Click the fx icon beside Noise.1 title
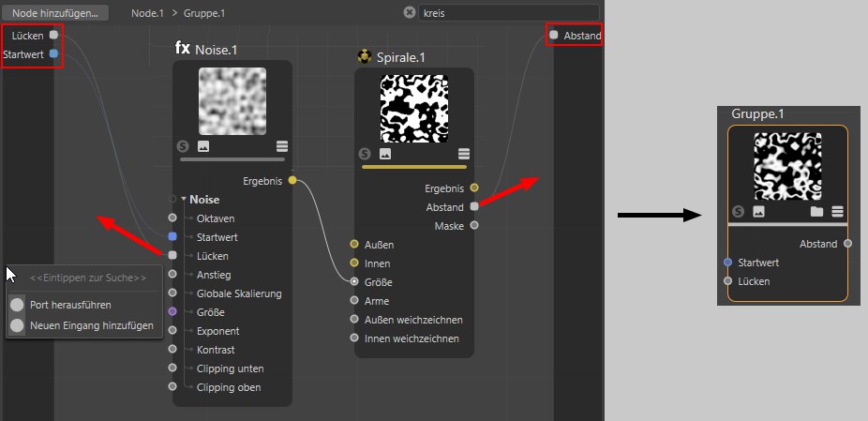Screen dimensions: 868x421 (183, 48)
